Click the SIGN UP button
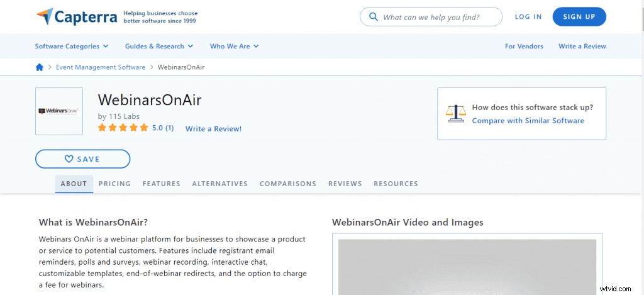This screenshot has height=295, width=644. [579, 17]
